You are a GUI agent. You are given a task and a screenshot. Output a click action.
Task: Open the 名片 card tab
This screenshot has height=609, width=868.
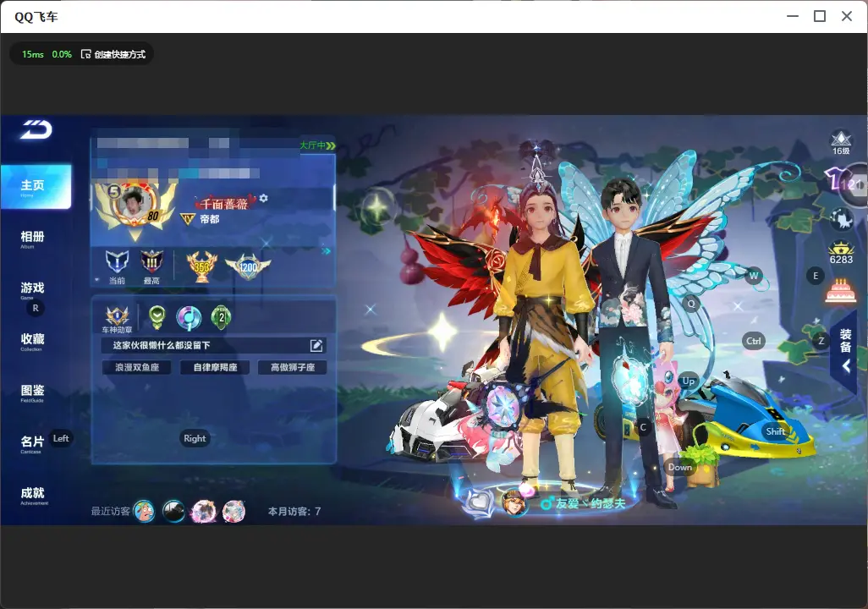click(x=32, y=442)
